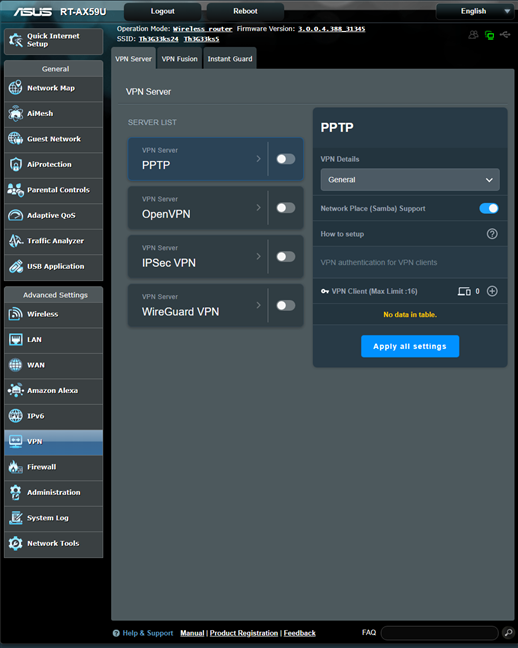The image size is (518, 648).
Task: Add VPN client with plus icon
Action: pyautogui.click(x=492, y=291)
